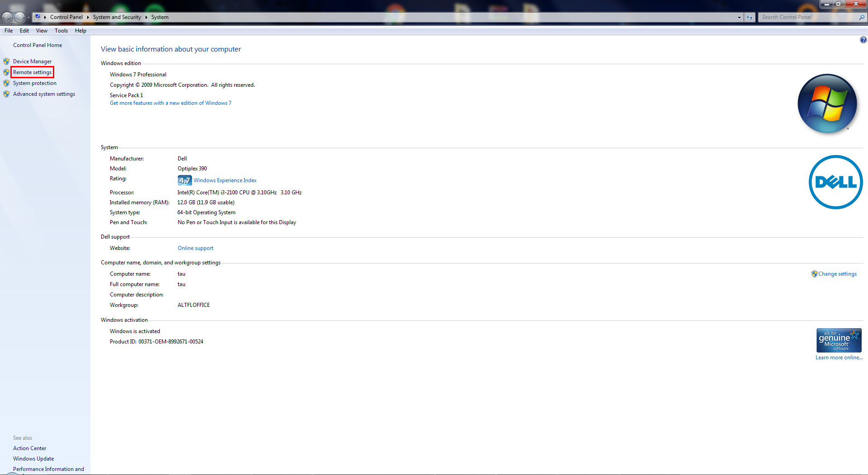Image resolution: width=868 pixels, height=475 pixels.
Task: Click the Service Pack 1 text
Action: [x=126, y=95]
